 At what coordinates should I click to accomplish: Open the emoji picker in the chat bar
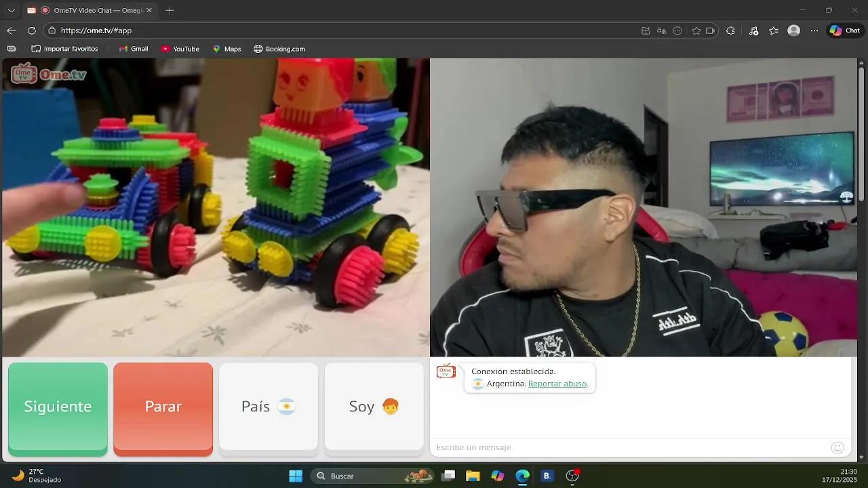click(837, 447)
